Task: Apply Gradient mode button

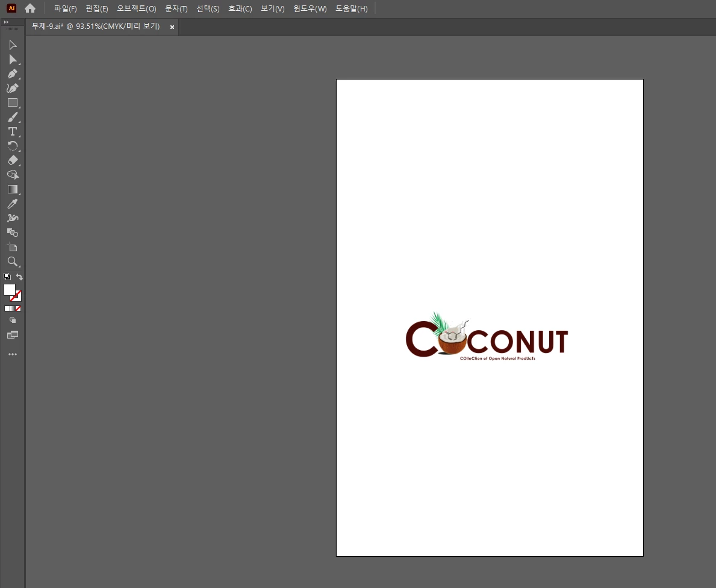Action: [13, 308]
